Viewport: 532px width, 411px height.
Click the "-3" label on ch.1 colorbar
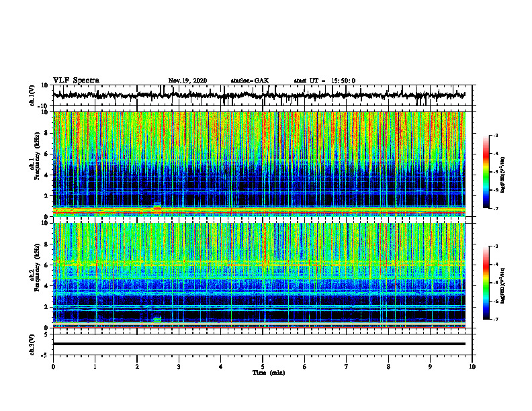pyautogui.click(x=496, y=135)
